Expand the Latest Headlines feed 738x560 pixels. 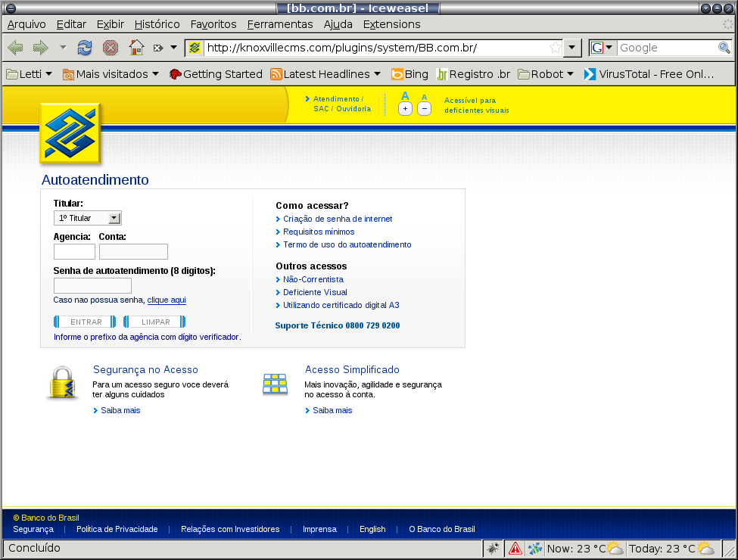pyautogui.click(x=325, y=74)
